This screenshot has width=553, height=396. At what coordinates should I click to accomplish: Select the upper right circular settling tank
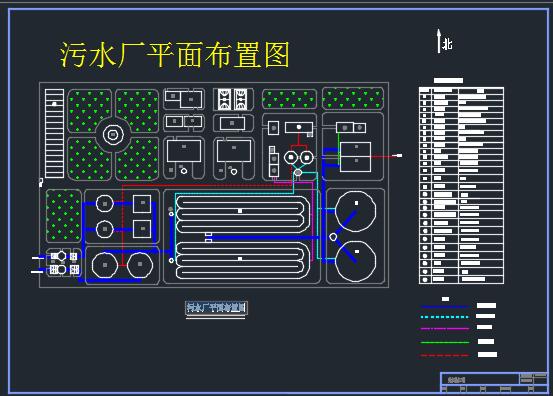tap(355, 211)
